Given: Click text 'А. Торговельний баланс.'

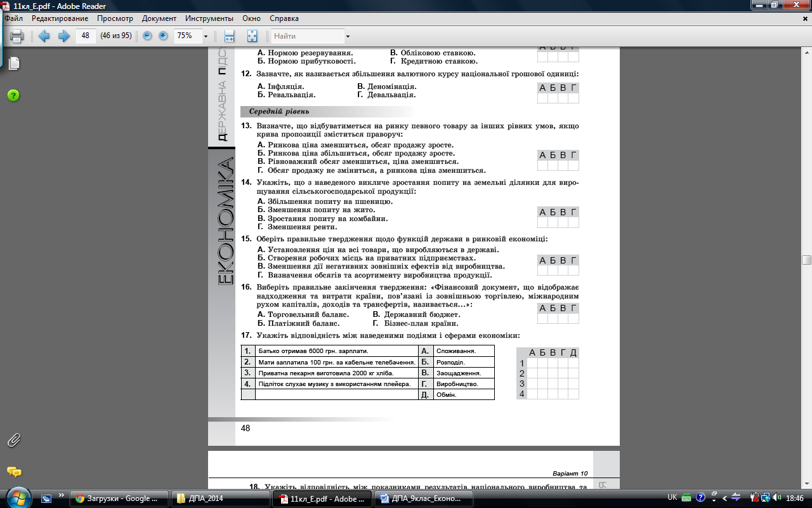Looking at the screenshot, I should [303, 314].
